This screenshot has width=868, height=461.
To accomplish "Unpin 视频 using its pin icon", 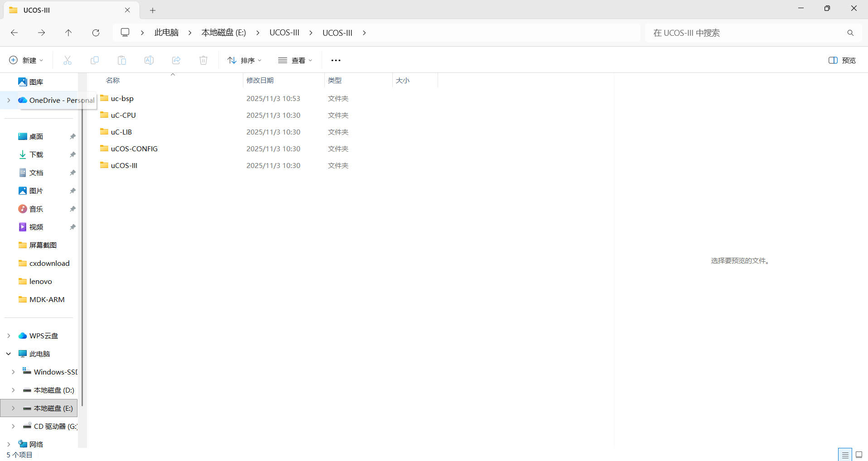I will pyautogui.click(x=72, y=227).
